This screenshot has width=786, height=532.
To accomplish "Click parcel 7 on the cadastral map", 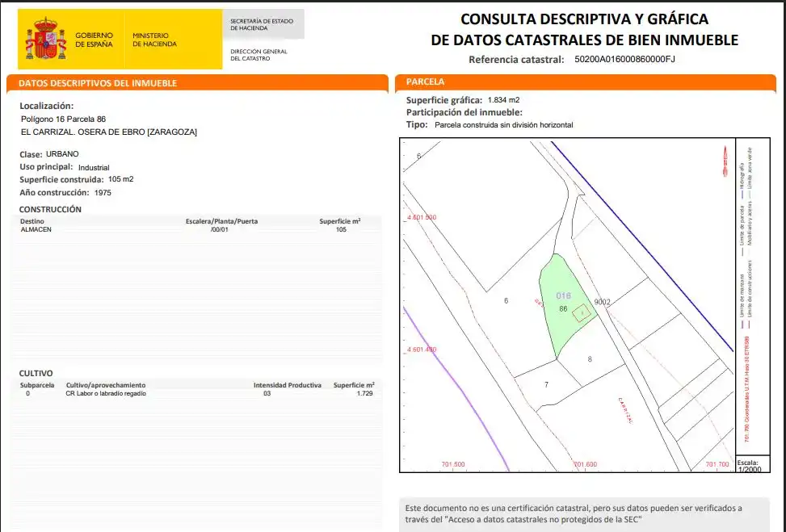I will pyautogui.click(x=546, y=385).
